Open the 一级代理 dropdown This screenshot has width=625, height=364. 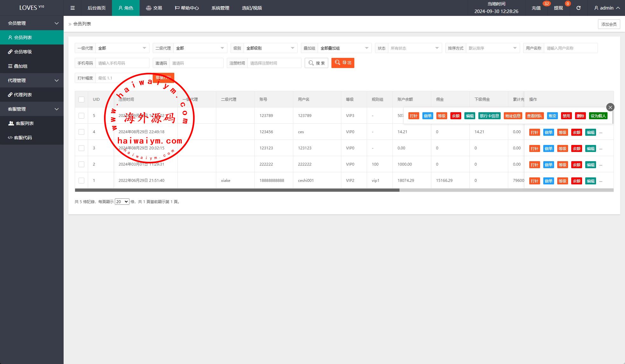coord(122,48)
